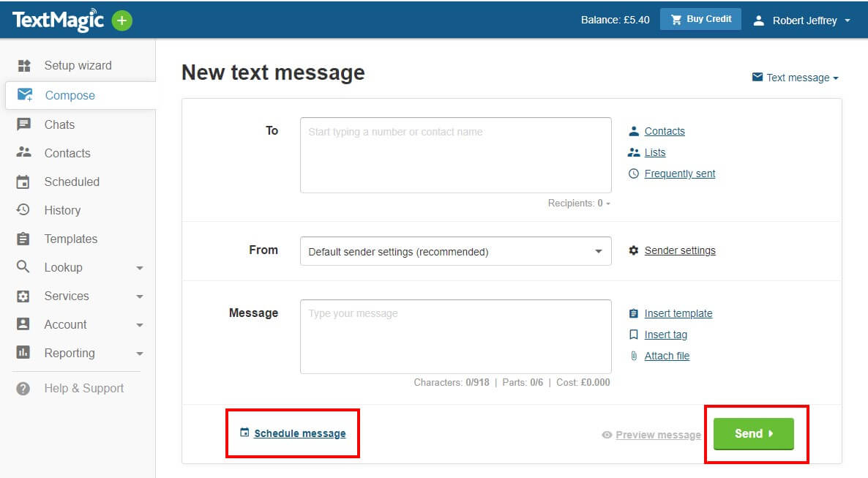This screenshot has width=868, height=478.
Task: Expand the Reporting submenu arrow
Action: pos(140,354)
